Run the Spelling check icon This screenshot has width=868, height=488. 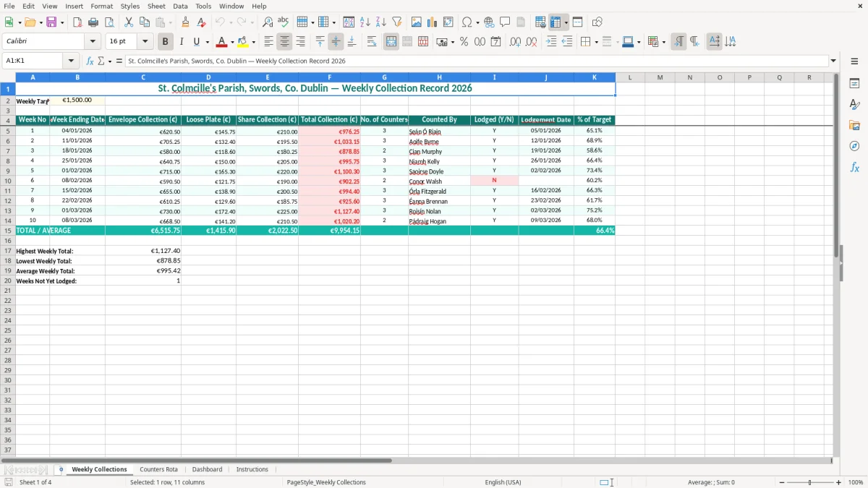pyautogui.click(x=284, y=22)
